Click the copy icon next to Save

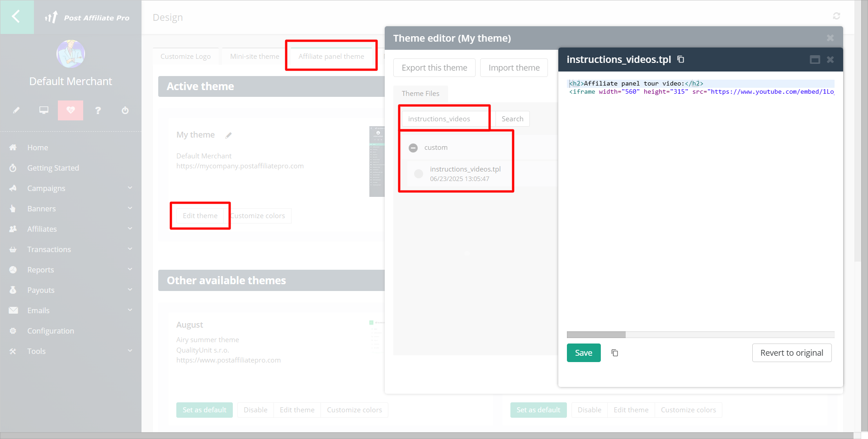(615, 353)
